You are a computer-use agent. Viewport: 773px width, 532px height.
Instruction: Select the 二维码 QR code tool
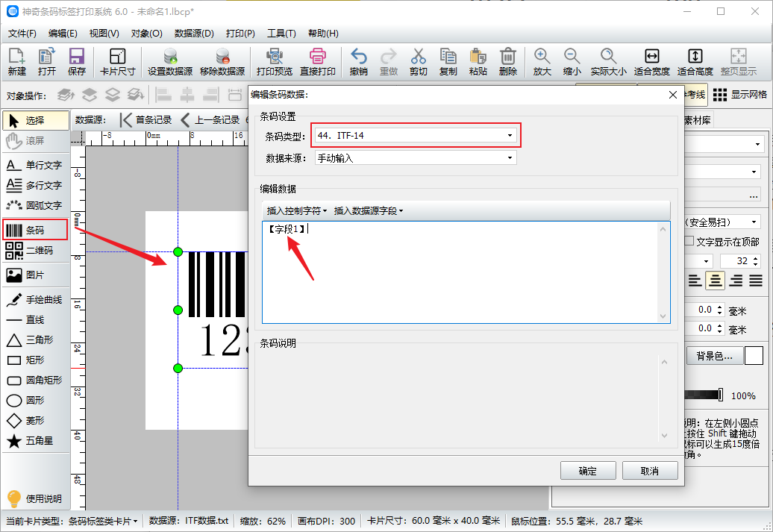[x=35, y=251]
